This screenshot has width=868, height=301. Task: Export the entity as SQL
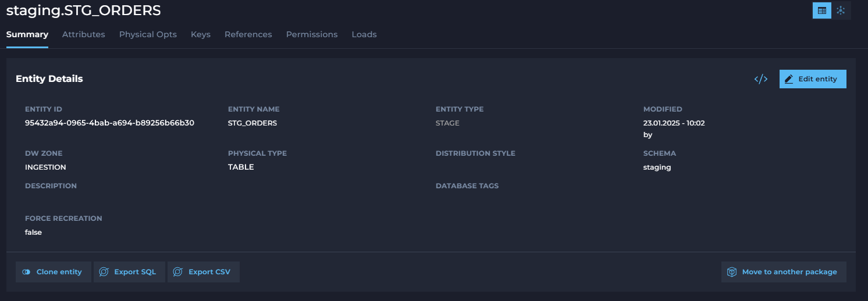(129, 272)
